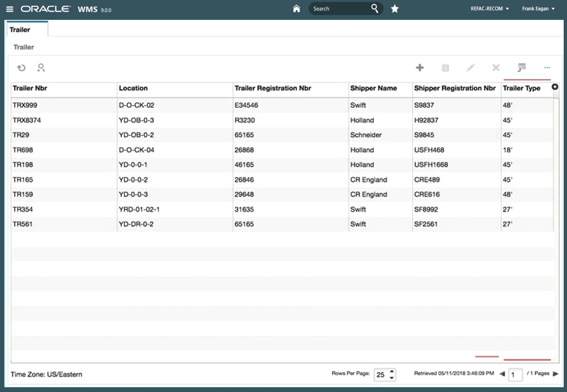Click the pencil edit icon

click(470, 68)
